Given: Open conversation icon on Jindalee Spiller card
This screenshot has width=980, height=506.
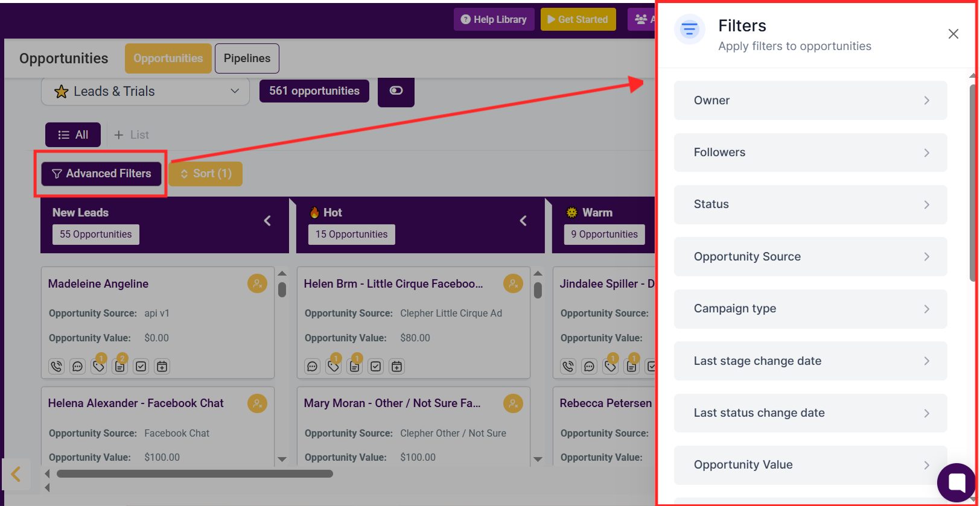Looking at the screenshot, I should [590, 366].
